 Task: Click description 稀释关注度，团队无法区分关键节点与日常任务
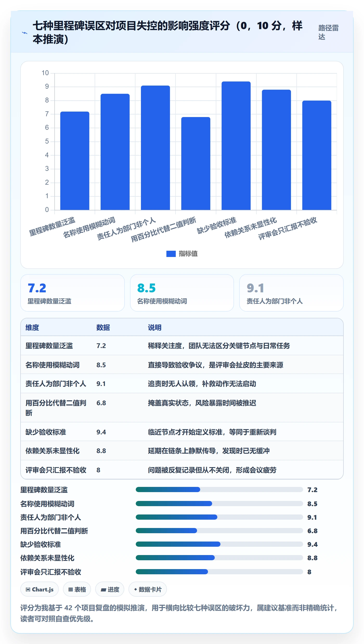coord(219,346)
